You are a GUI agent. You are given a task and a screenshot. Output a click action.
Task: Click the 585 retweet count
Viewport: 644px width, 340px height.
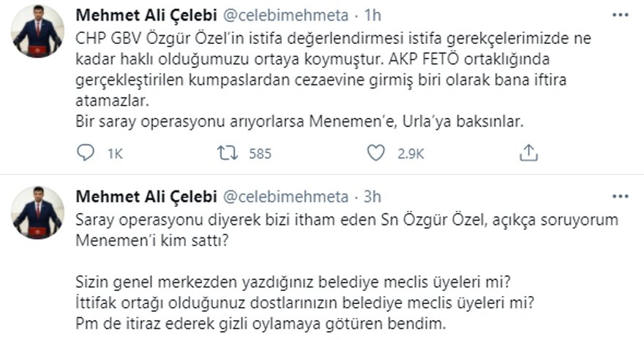261,154
